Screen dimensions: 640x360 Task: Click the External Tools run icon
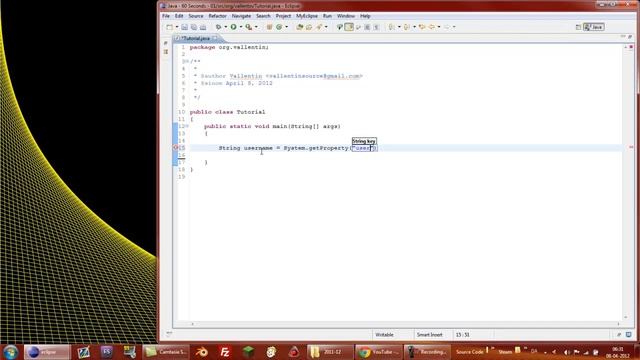pos(249,27)
